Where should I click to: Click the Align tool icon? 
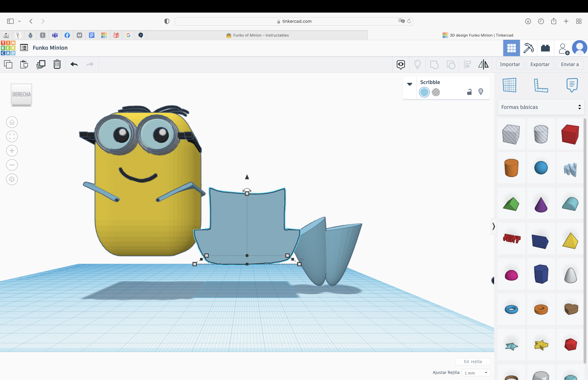pos(467,65)
